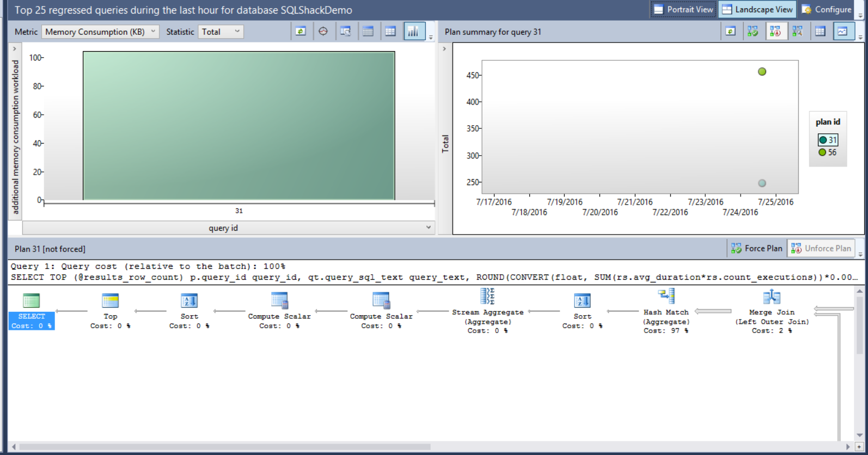Expand the query id axis dropdown
The image size is (868, 455).
428,228
